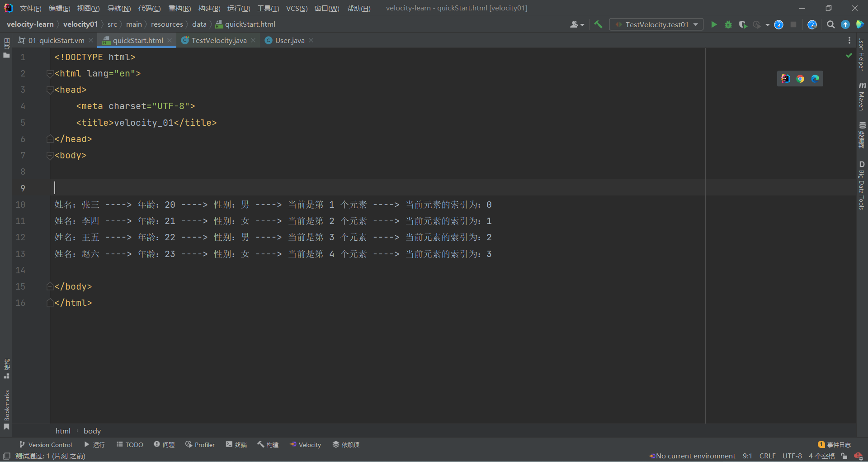Expand profiler run options dropdown arrow

[x=768, y=25]
